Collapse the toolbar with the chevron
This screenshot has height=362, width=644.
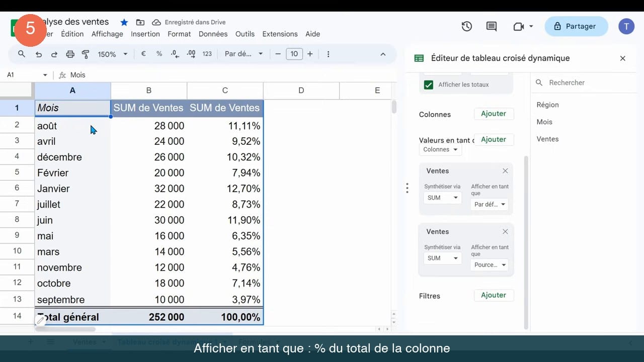click(x=383, y=54)
